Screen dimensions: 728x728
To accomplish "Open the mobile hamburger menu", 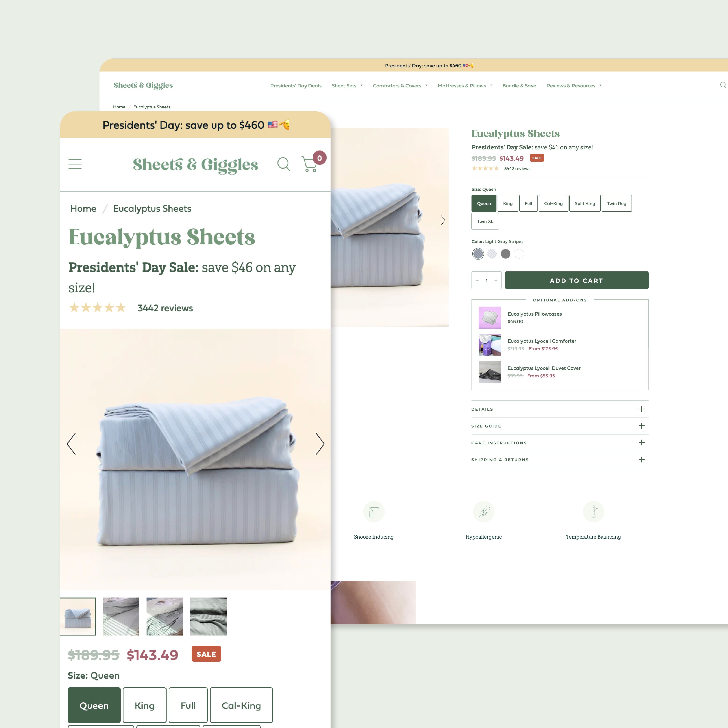I will [x=75, y=164].
